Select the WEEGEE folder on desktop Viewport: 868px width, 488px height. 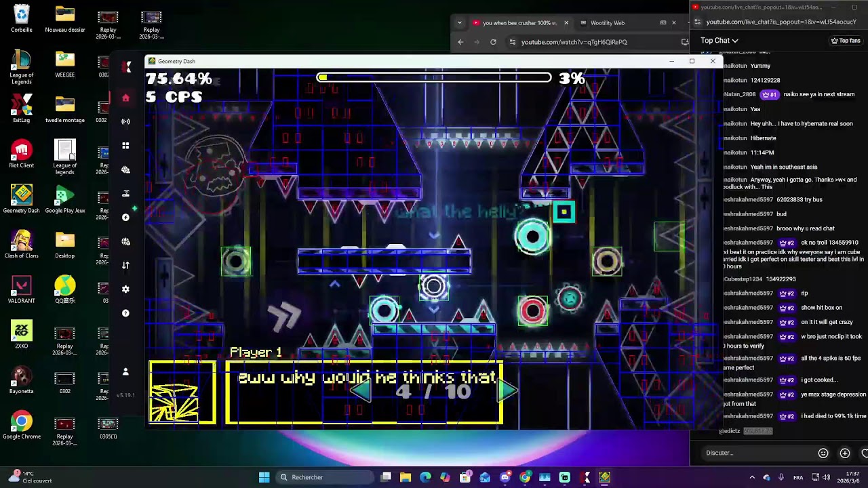[65, 64]
